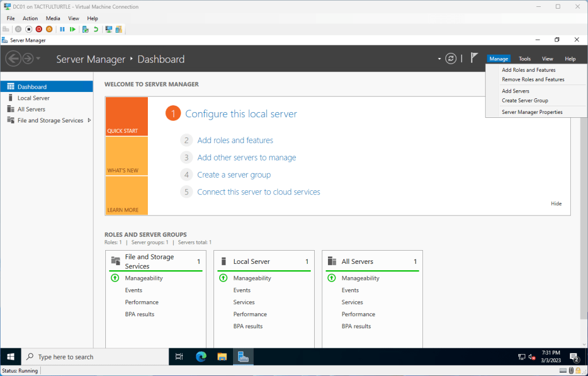The height and width of the screenshot is (376, 588).
Task: Open the dropdown arrow beside refresh icon
Action: click(x=440, y=59)
